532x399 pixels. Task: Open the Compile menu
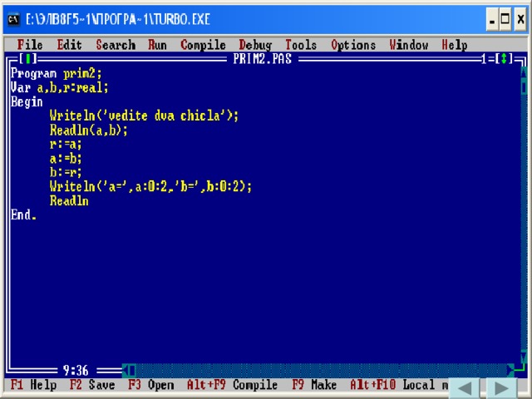(203, 45)
